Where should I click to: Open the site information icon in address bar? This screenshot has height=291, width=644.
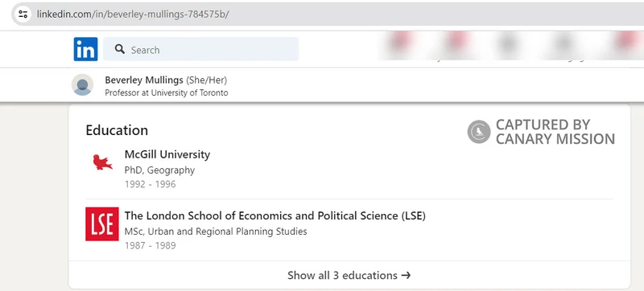point(23,14)
